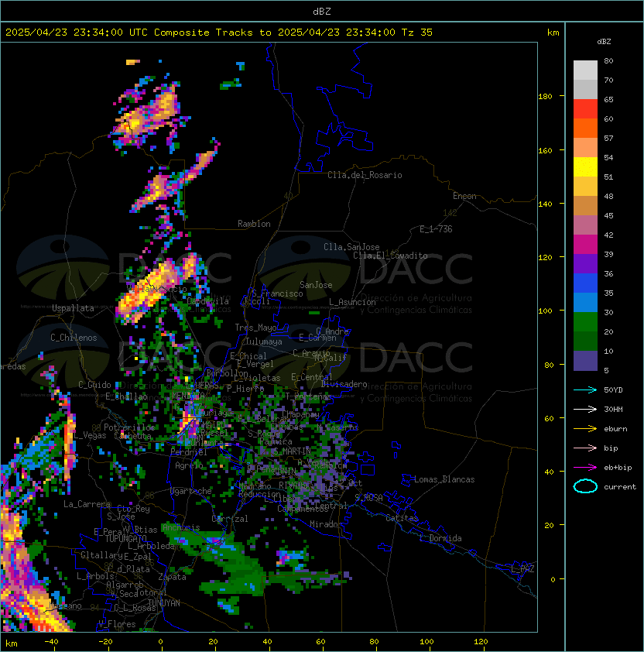Click the 'Potrerillos' place label
This screenshot has height=652, width=644.
pyautogui.click(x=129, y=427)
